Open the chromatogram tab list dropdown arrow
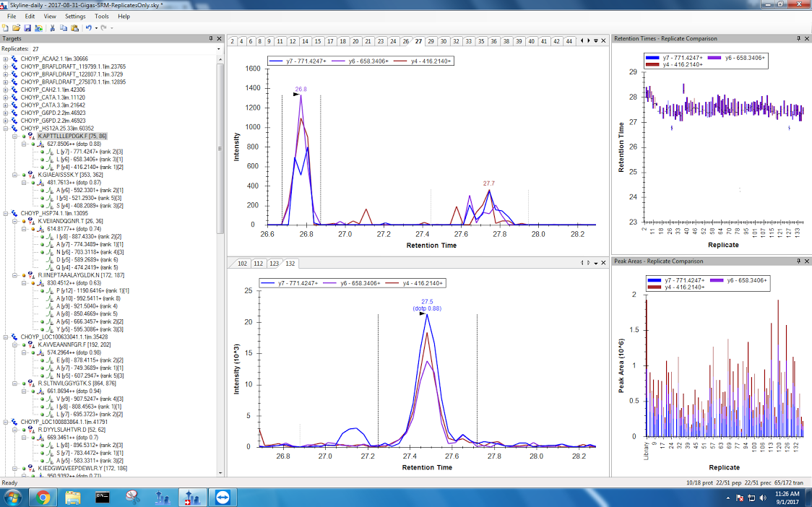 [596, 41]
